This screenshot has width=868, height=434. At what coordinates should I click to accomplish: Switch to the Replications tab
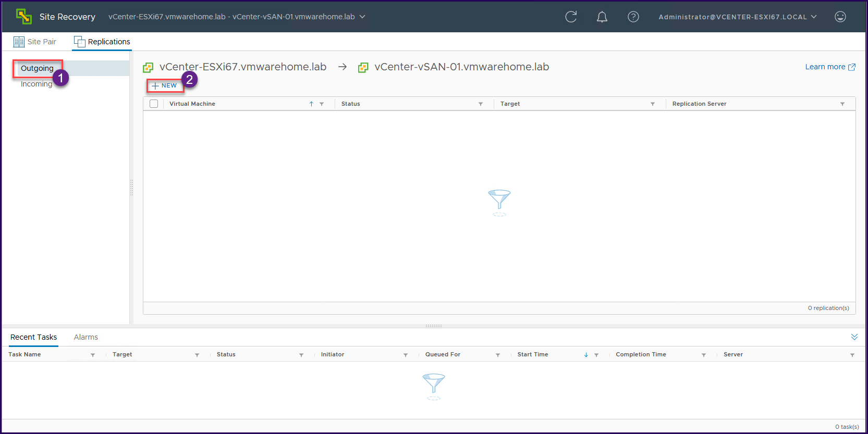(102, 42)
